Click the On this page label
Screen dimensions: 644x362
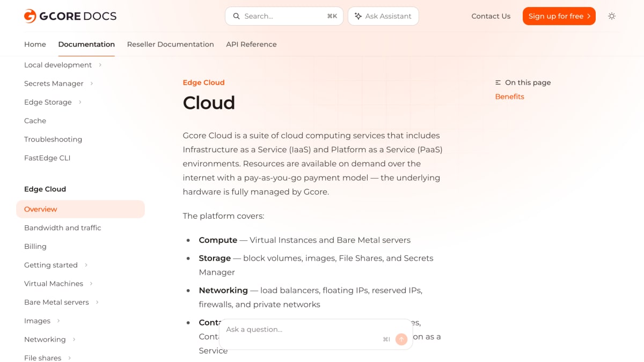point(528,83)
